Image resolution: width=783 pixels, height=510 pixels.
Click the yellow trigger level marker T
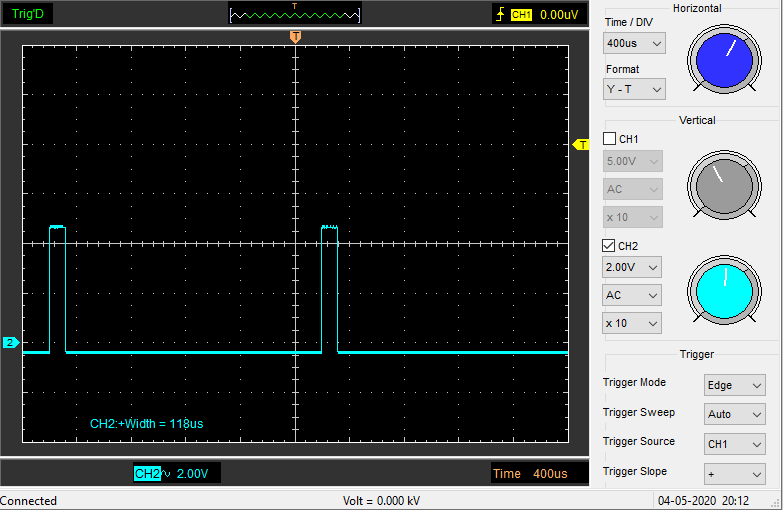tap(581, 145)
